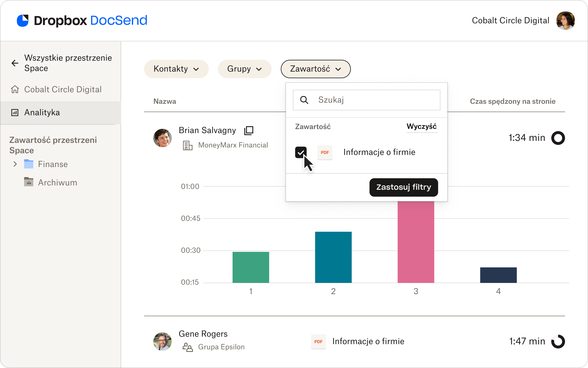Click Gene Rogers' avatar photo

point(163,341)
